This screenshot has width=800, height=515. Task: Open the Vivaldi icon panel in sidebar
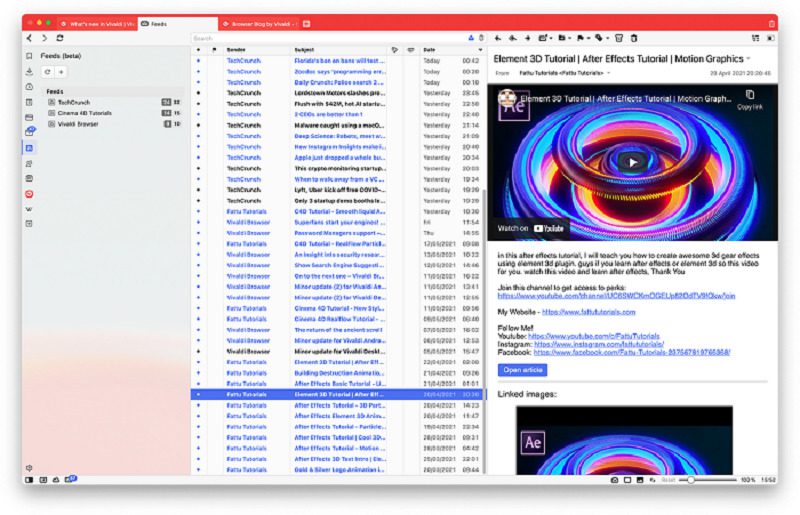pyautogui.click(x=29, y=194)
